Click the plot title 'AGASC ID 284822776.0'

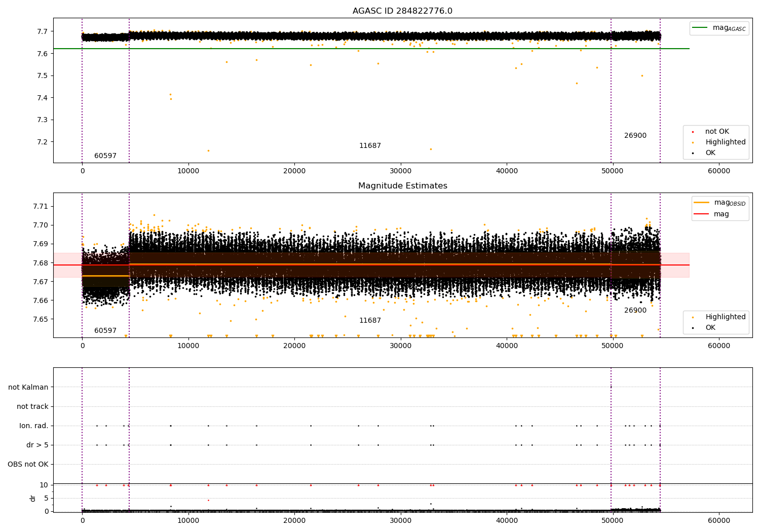(x=402, y=11)
